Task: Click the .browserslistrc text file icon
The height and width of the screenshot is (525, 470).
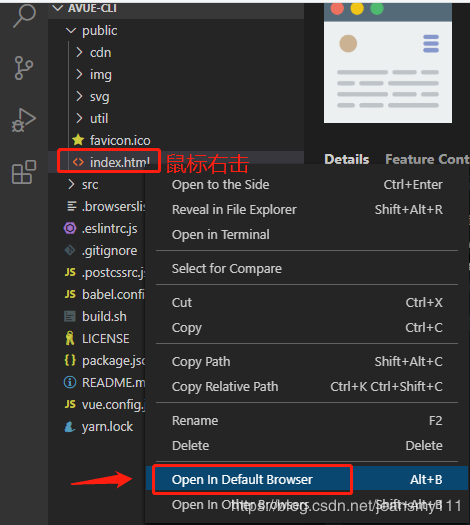Action: click(x=72, y=206)
